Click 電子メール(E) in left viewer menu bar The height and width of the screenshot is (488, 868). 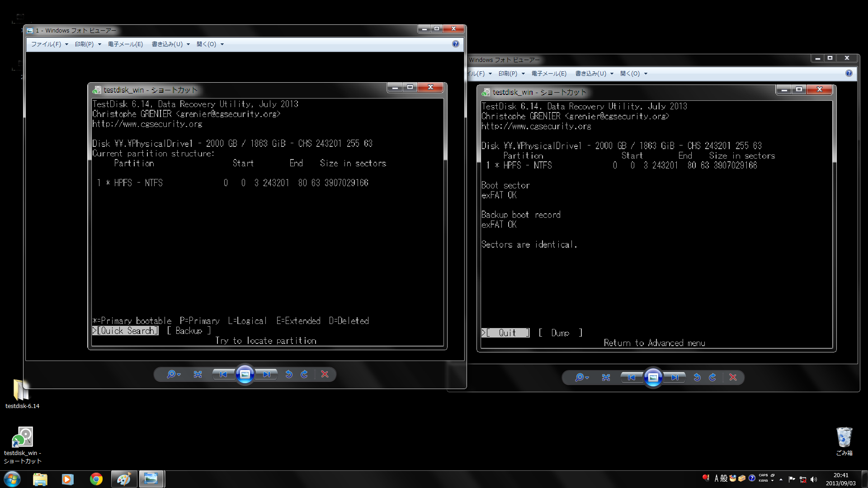125,44
